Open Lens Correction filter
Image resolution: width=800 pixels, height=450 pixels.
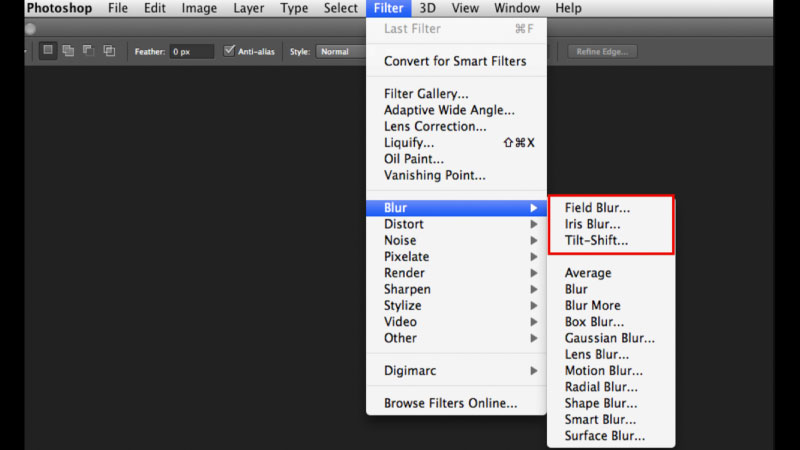tap(456, 127)
